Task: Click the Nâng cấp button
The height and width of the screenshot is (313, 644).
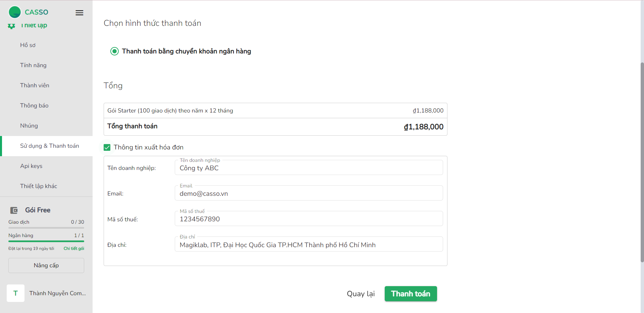Action: pyautogui.click(x=46, y=265)
